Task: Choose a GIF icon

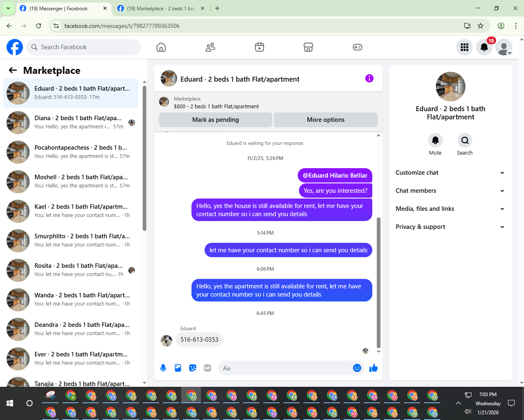Action: click(207, 368)
